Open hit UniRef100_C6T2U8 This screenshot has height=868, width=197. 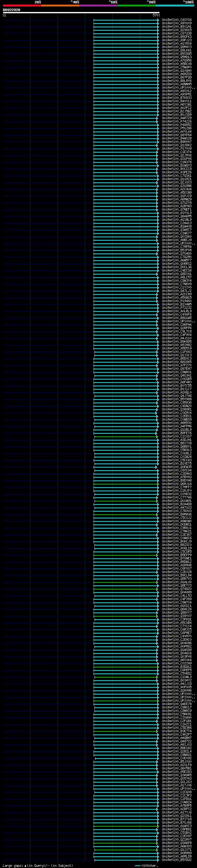pos(176,33)
